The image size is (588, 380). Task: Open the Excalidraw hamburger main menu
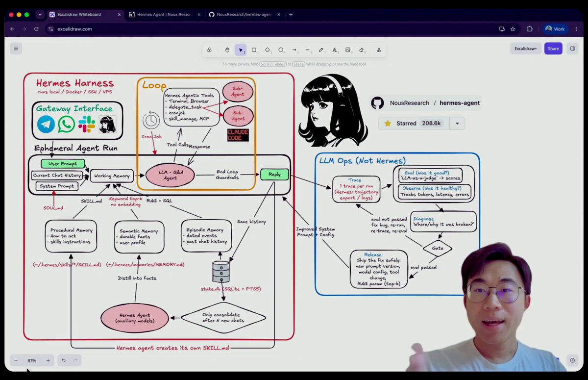pyautogui.click(x=16, y=49)
